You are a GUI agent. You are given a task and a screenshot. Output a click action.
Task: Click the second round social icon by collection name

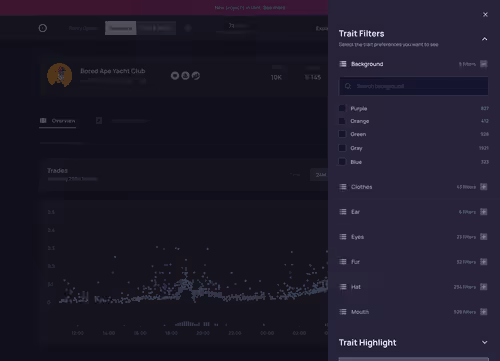(x=185, y=76)
